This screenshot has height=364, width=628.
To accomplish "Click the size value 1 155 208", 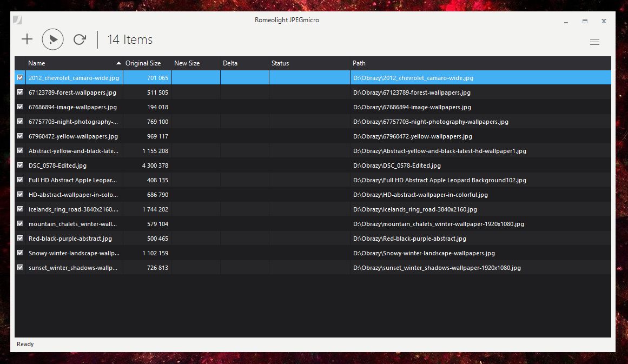I will tap(155, 151).
